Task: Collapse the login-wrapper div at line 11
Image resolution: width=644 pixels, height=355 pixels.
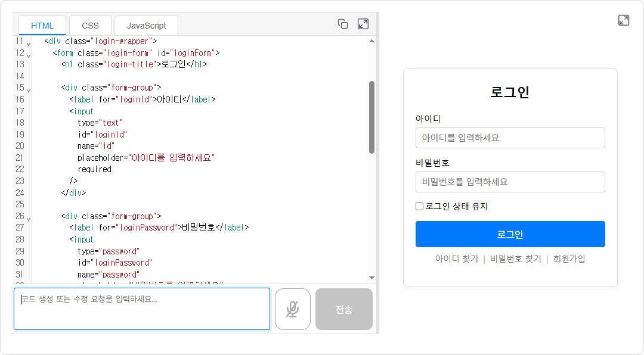Action: (28, 43)
